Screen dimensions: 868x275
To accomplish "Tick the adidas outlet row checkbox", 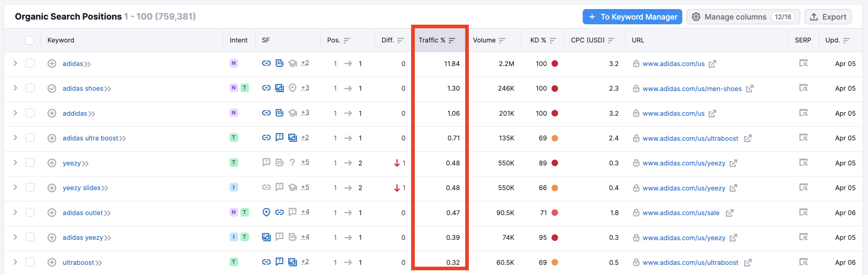I will tap(30, 212).
